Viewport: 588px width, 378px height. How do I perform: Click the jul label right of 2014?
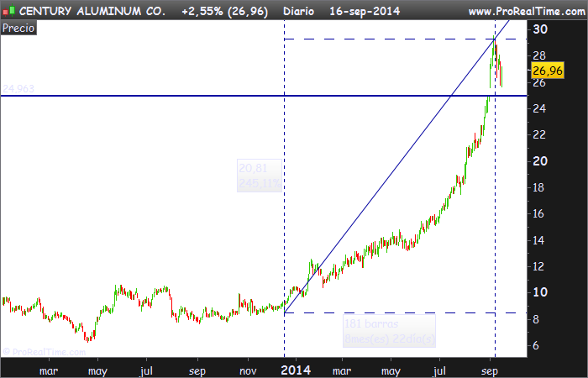pyautogui.click(x=439, y=371)
